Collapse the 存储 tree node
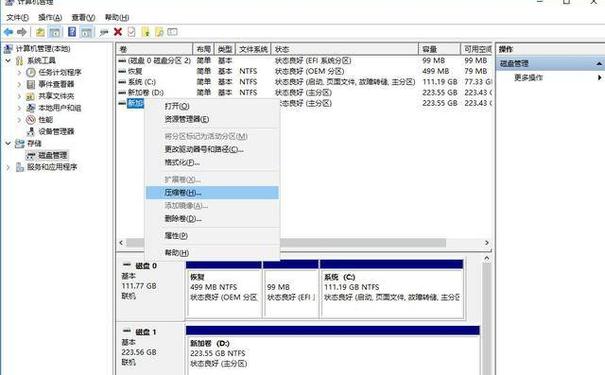605x375 pixels. pyautogui.click(x=8, y=144)
